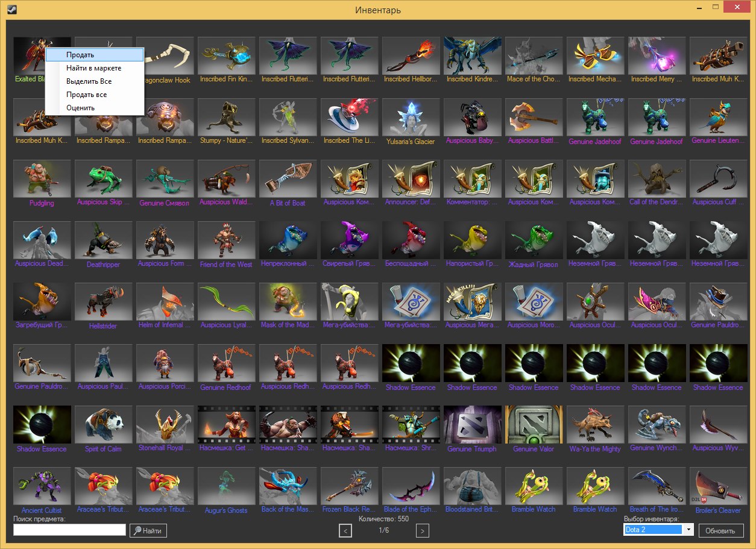Viewport: 756px width, 549px height.
Task: Select the Inscribed Merry Wanderer item
Action: click(657, 56)
